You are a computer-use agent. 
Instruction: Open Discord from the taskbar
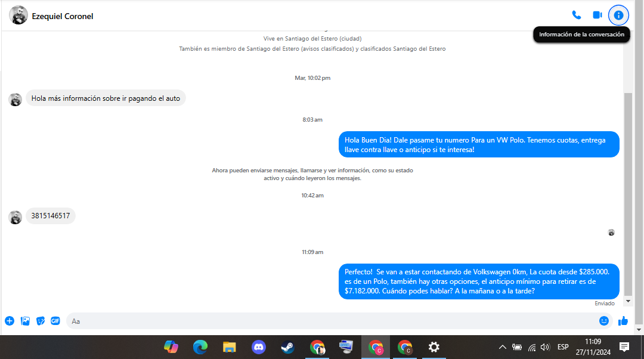tap(259, 347)
